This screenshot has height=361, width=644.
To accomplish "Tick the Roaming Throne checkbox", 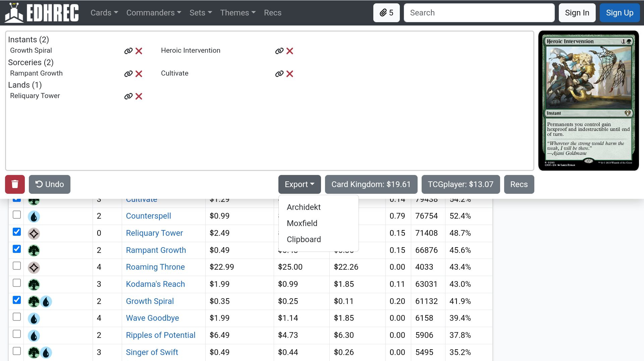I will point(17,266).
